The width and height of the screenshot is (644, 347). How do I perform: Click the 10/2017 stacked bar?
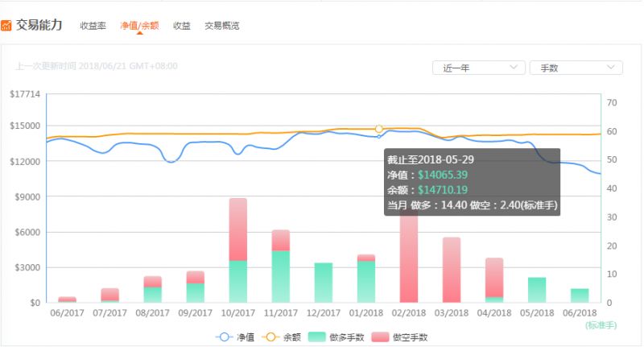[238, 250]
